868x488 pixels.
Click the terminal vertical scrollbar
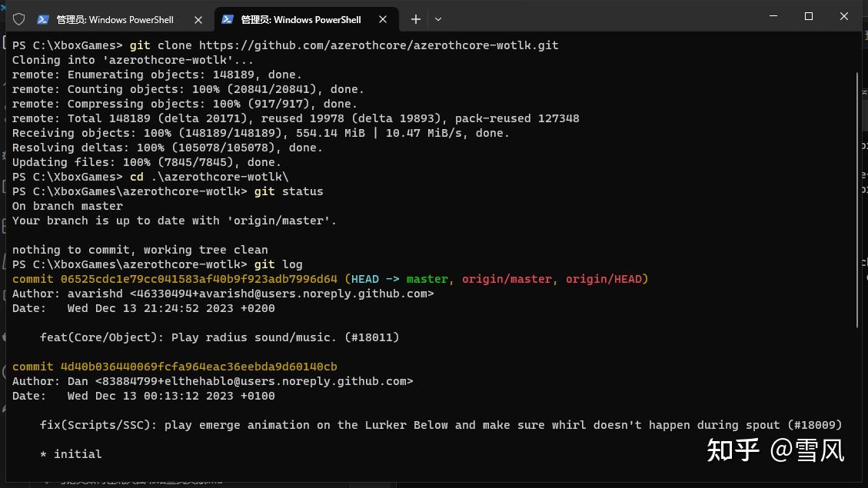click(x=857, y=200)
